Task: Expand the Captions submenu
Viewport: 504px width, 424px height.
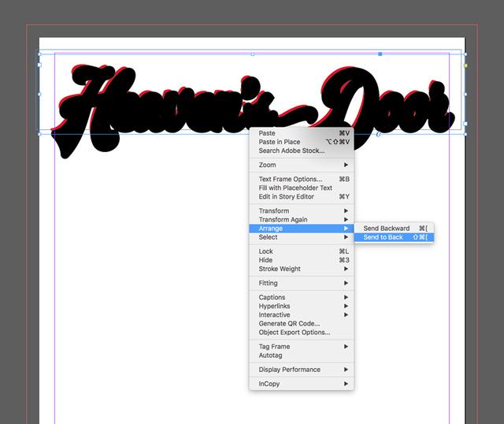Action: coord(302,297)
